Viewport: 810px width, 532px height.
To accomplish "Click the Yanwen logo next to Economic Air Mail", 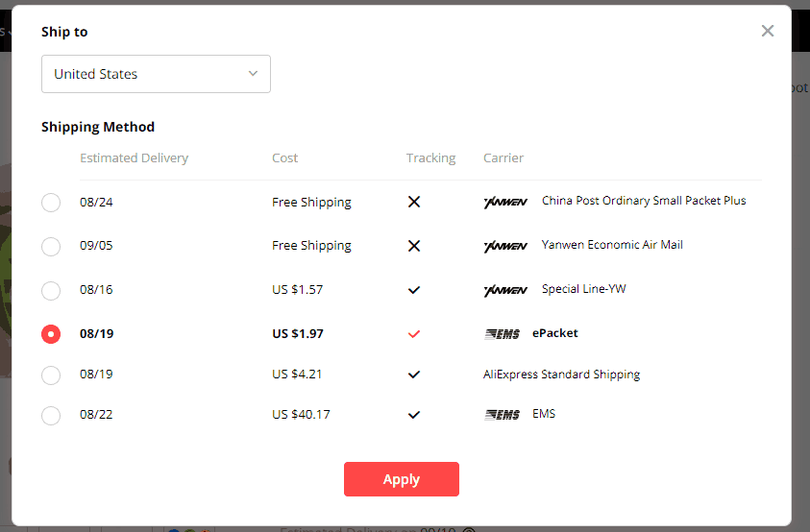I will coord(505,247).
